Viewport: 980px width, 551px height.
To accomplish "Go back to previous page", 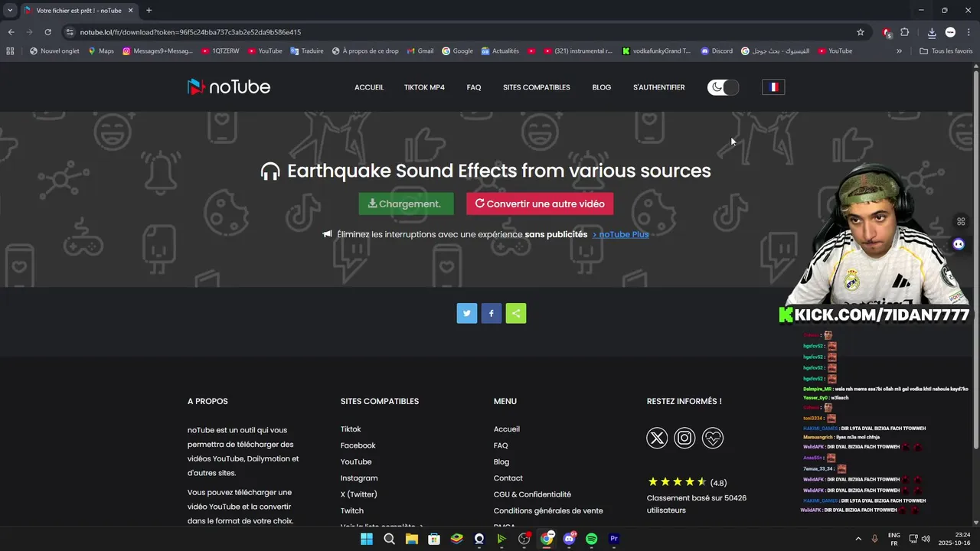I will (x=11, y=32).
